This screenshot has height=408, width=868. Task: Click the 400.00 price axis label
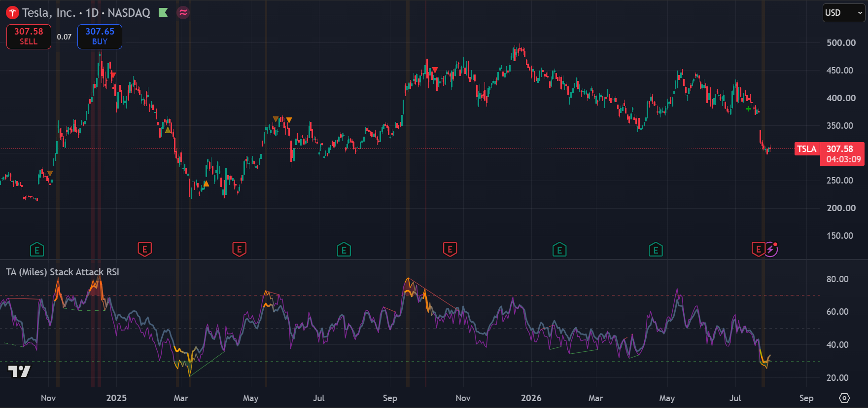(x=841, y=98)
